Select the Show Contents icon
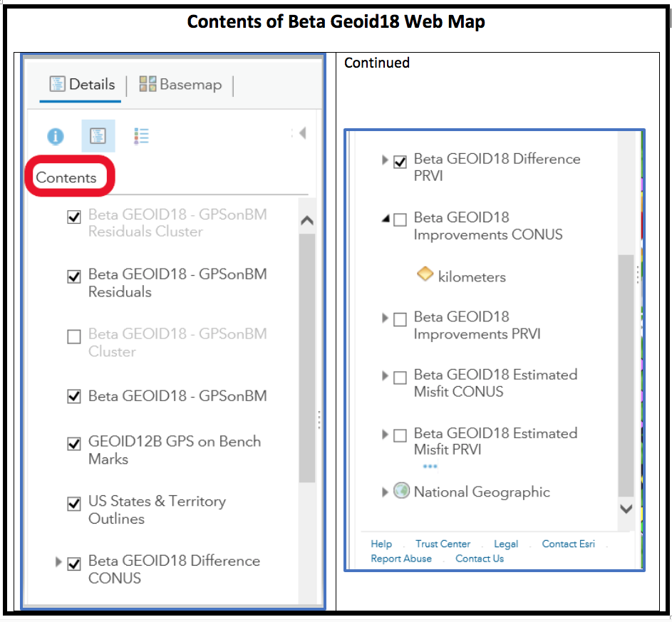 pyautogui.click(x=98, y=136)
